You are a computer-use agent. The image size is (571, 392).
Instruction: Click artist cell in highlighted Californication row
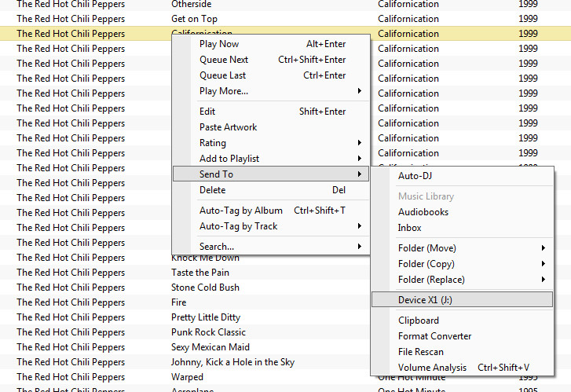(x=71, y=34)
